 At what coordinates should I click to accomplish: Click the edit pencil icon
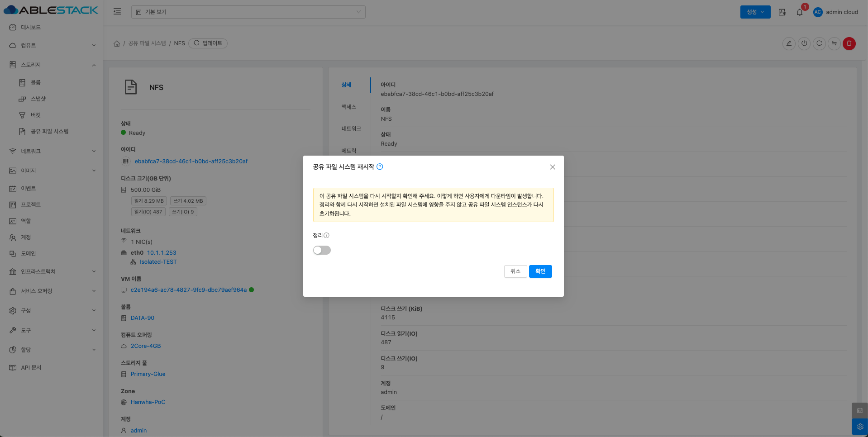pos(789,43)
